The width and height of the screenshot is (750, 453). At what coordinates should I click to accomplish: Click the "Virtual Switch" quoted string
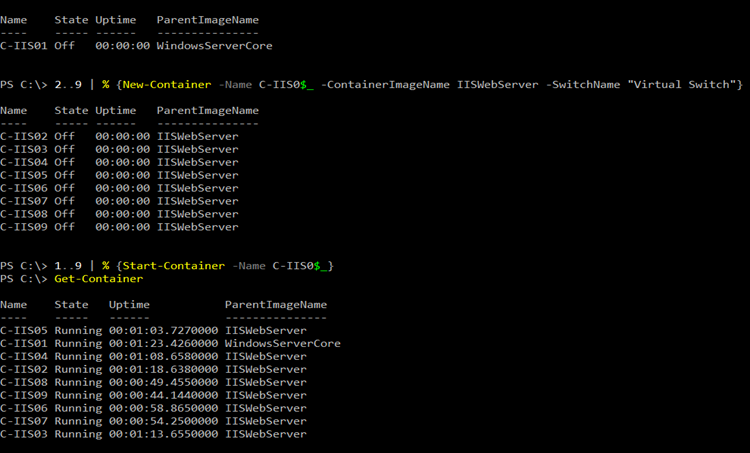(x=681, y=85)
